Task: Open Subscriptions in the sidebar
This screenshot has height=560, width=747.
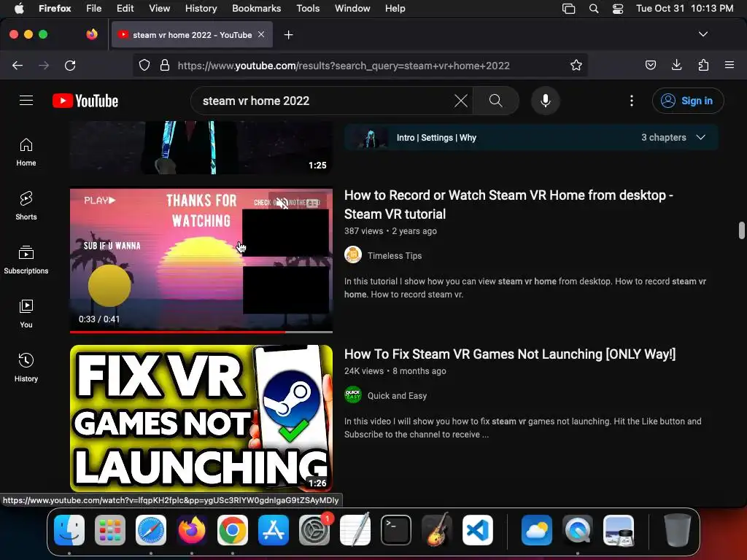Action: point(26,260)
